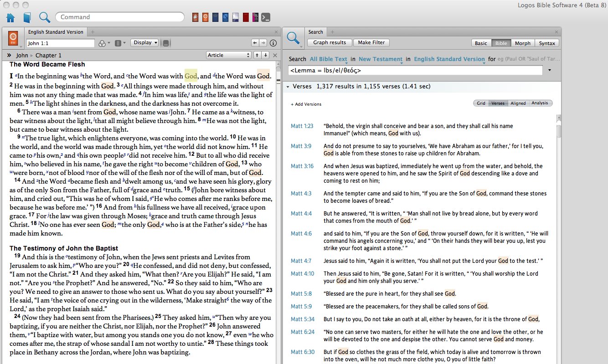Click footnote marker a before In the beginning
608x364 pixels.
(16, 76)
